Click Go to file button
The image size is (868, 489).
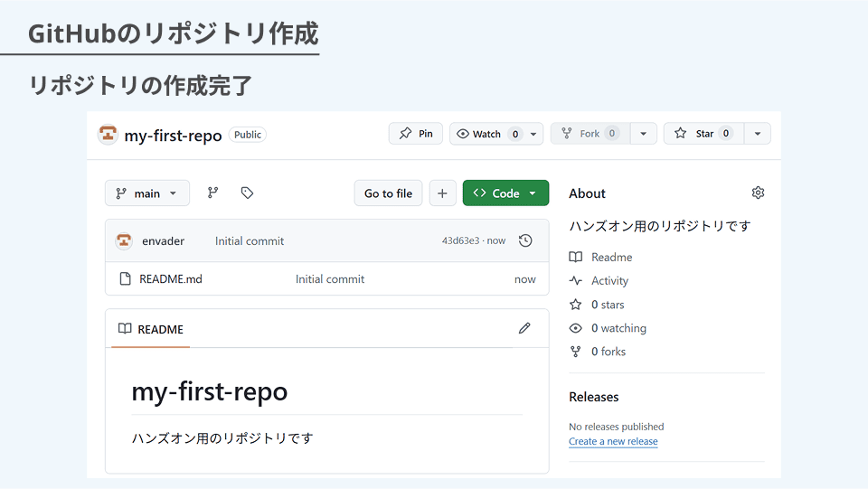pyautogui.click(x=388, y=193)
